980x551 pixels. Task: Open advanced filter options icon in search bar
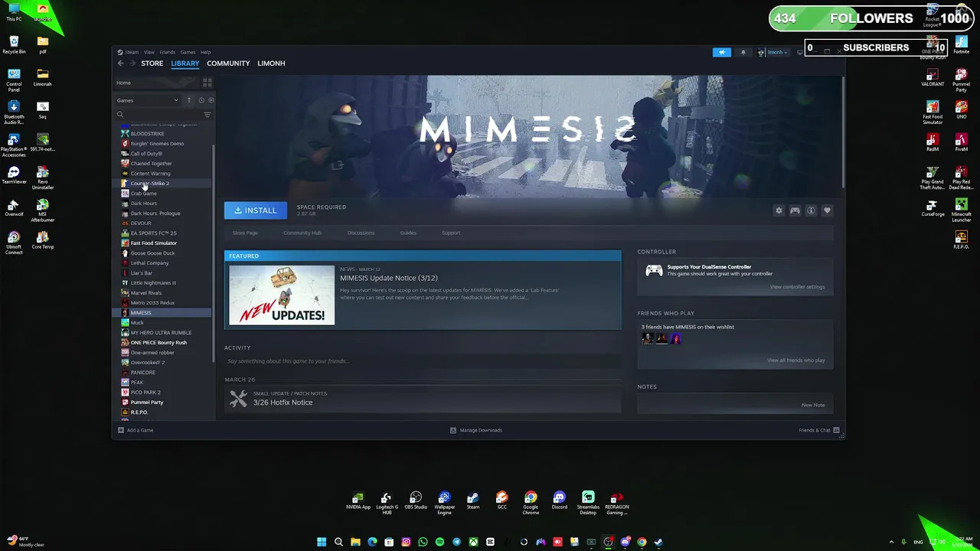click(x=207, y=115)
